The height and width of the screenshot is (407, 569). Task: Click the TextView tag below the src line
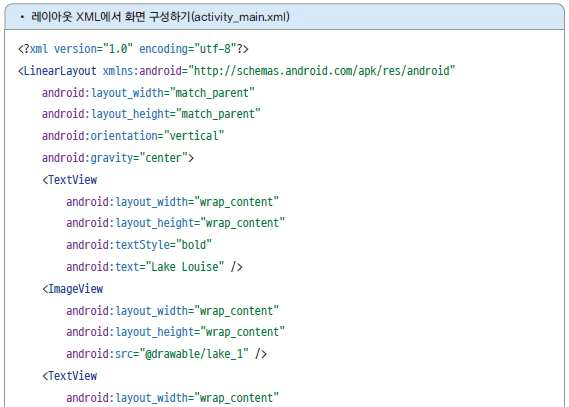70,376
